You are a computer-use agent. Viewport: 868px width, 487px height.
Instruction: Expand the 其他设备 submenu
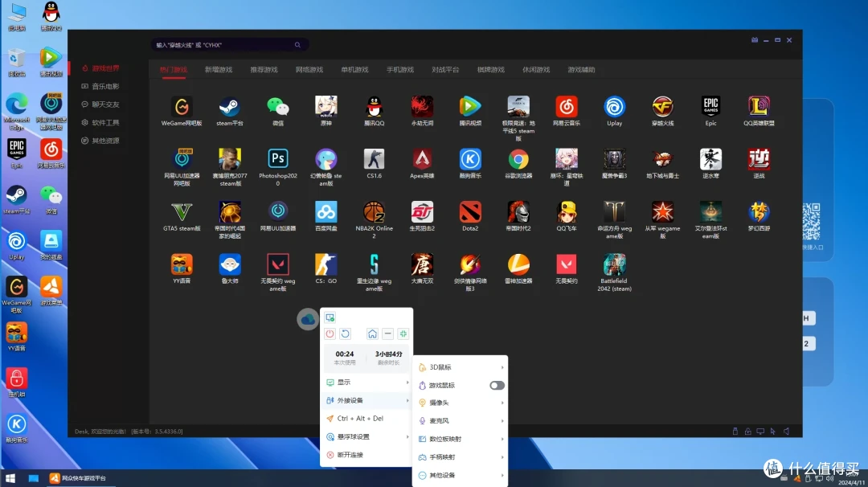click(461, 476)
